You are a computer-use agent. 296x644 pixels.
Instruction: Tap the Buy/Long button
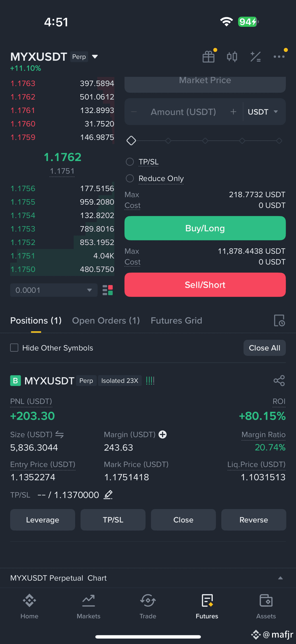(205, 228)
